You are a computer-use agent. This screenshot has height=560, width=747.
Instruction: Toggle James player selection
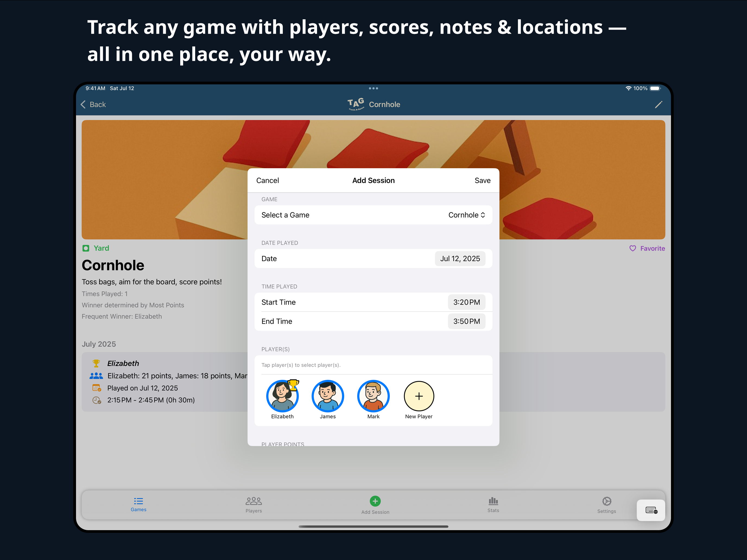[x=328, y=396]
